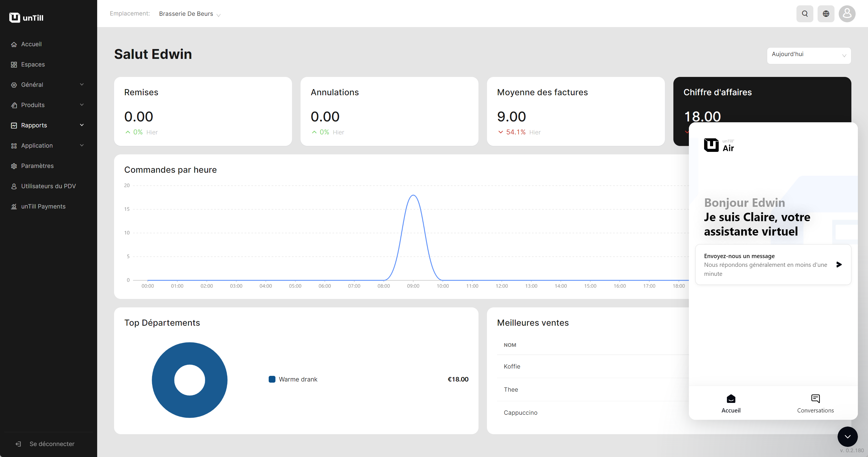Click the Paramètres gear icon

click(14, 166)
